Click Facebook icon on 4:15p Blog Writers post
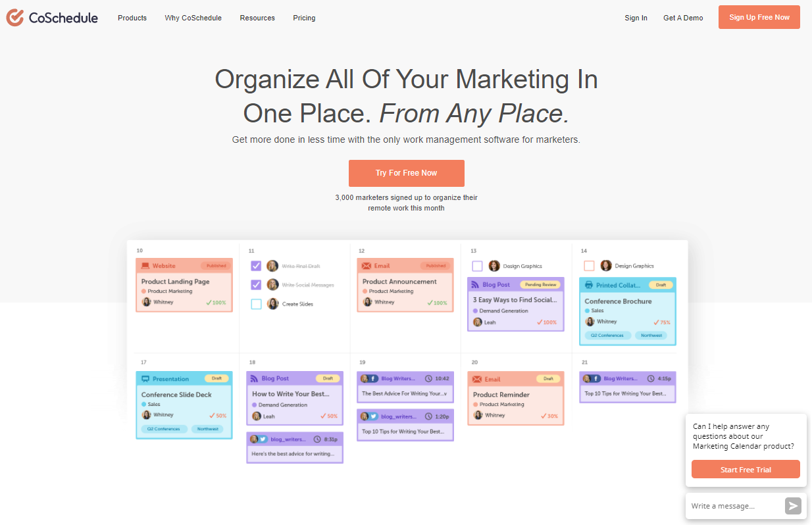 tap(596, 379)
